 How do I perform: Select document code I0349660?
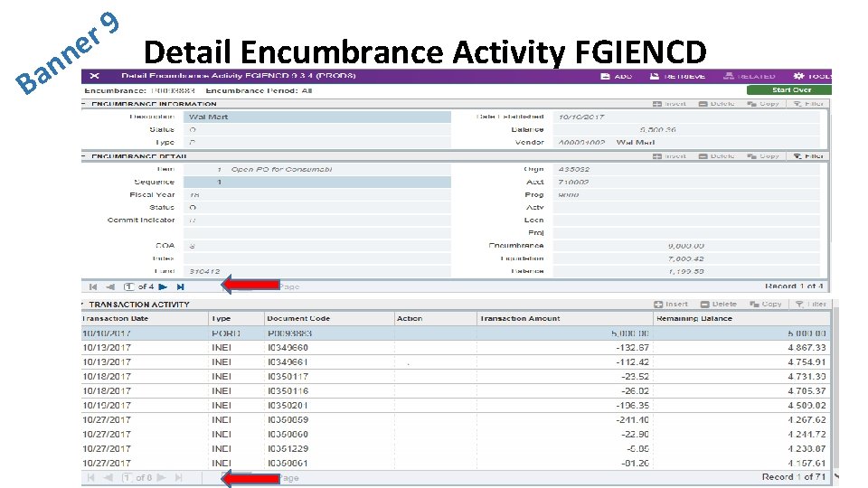tap(288, 348)
